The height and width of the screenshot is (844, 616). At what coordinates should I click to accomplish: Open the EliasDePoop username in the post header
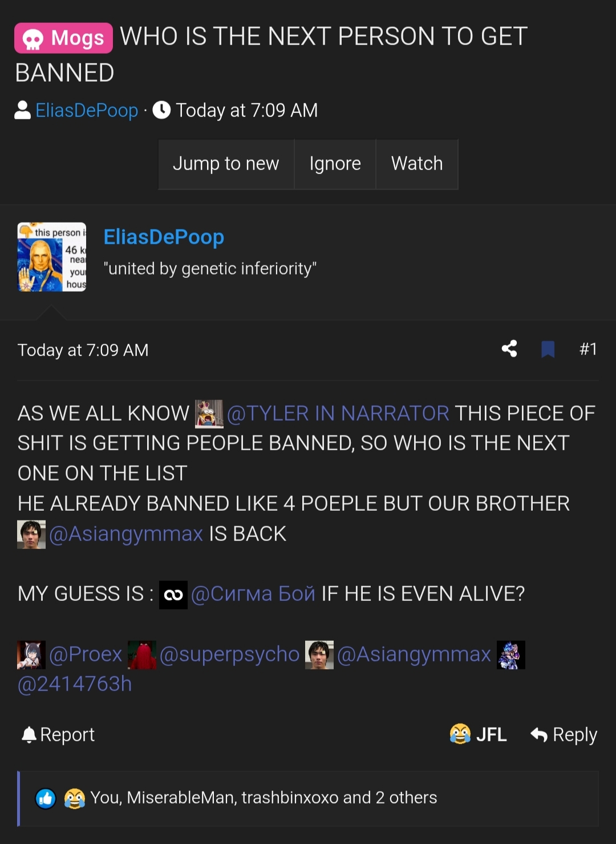click(x=164, y=237)
